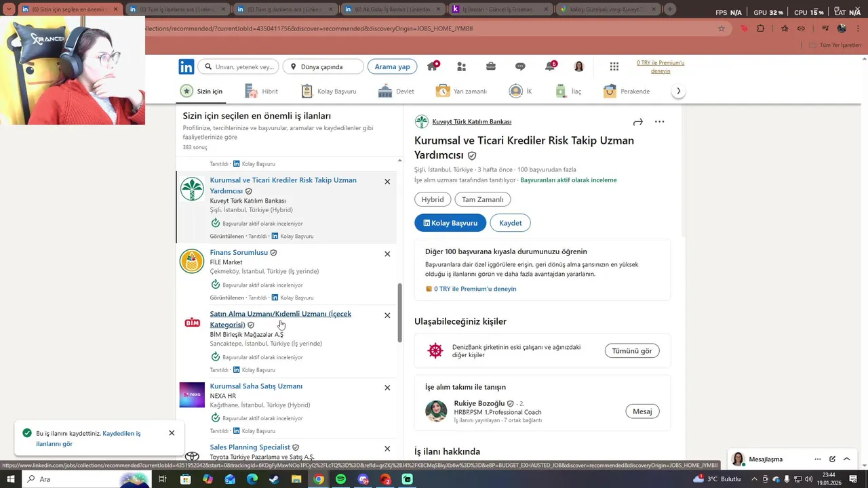868x488 pixels.
Task: Open a new Chrome tab with plus
Action: 670,9
